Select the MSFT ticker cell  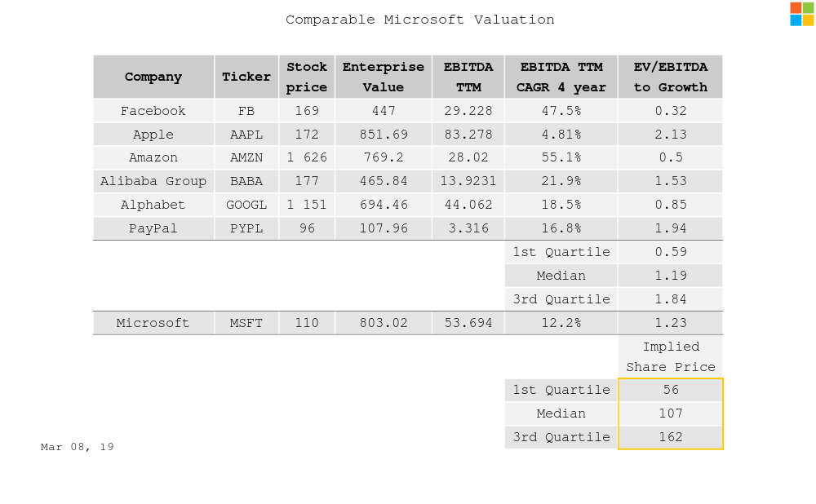(x=246, y=323)
